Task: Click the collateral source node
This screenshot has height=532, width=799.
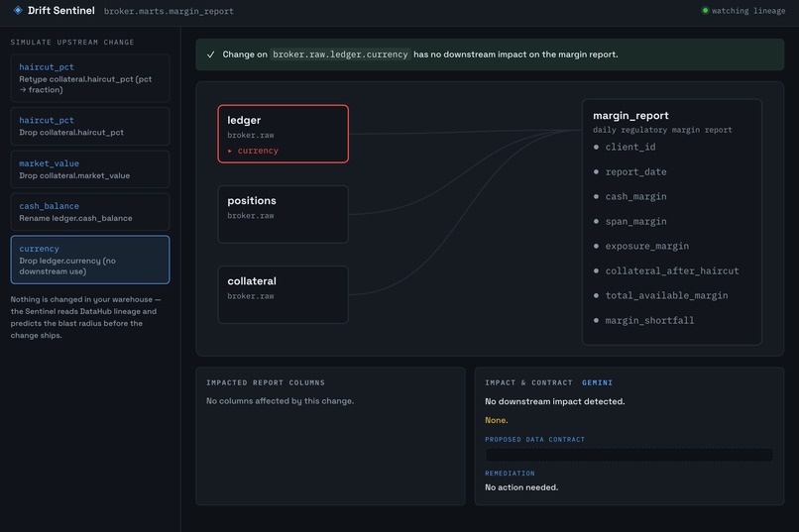Action: 283,295
